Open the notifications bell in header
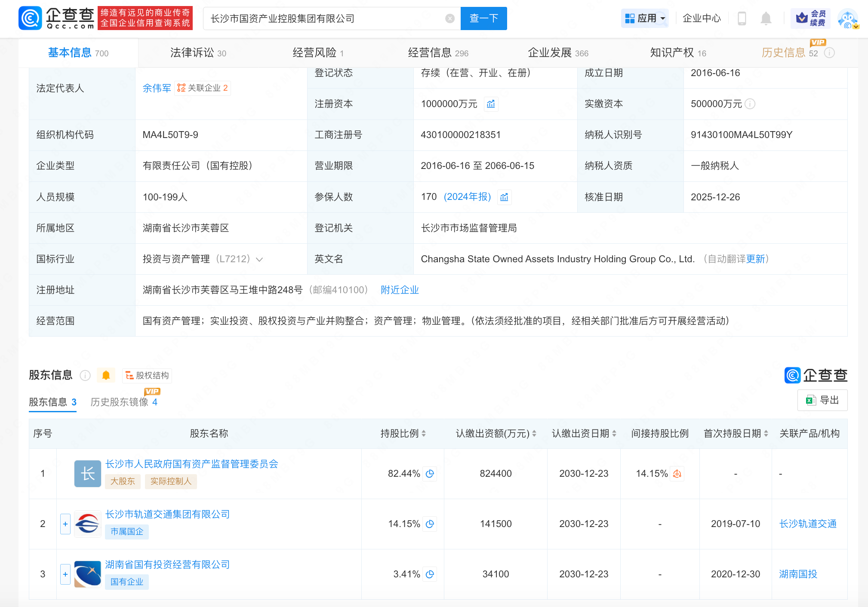868x607 pixels. [x=766, y=18]
